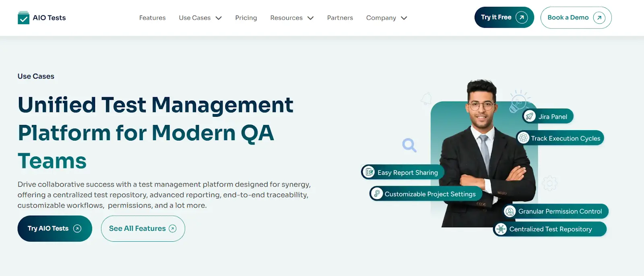Click the network icon beside Centralized Test Repository
The height and width of the screenshot is (276, 644).
(501, 229)
